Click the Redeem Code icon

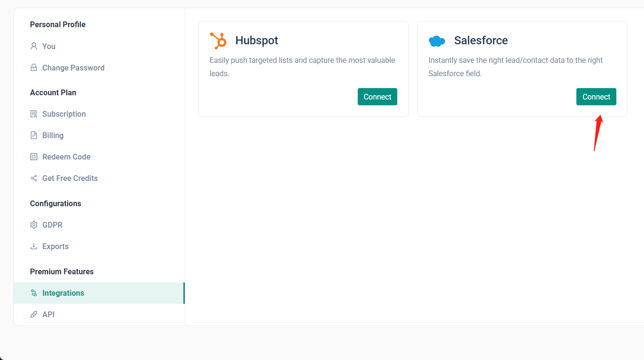(x=34, y=157)
